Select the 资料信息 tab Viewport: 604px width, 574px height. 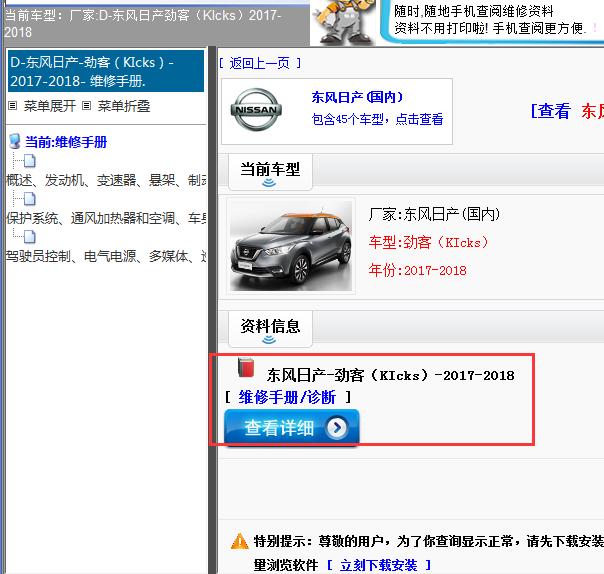click(270, 329)
